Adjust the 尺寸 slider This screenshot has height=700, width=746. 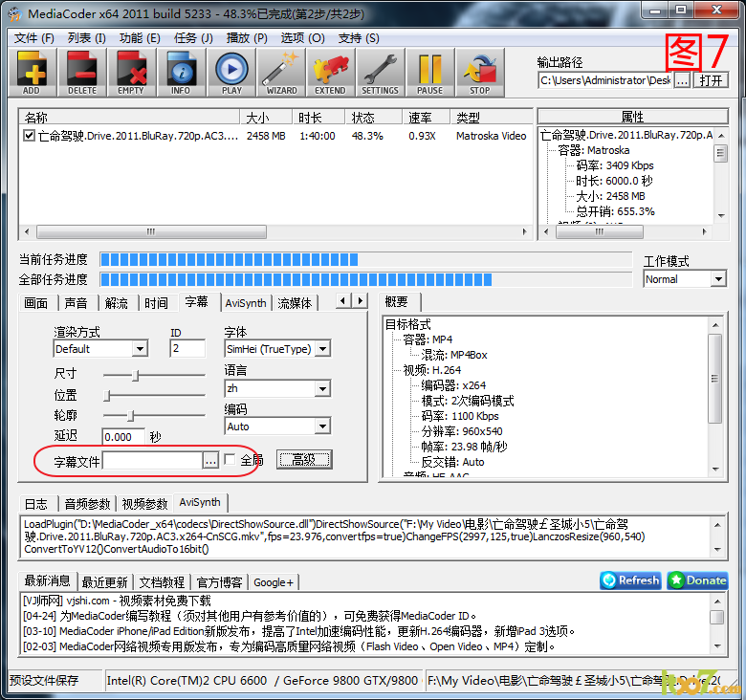[x=136, y=375]
